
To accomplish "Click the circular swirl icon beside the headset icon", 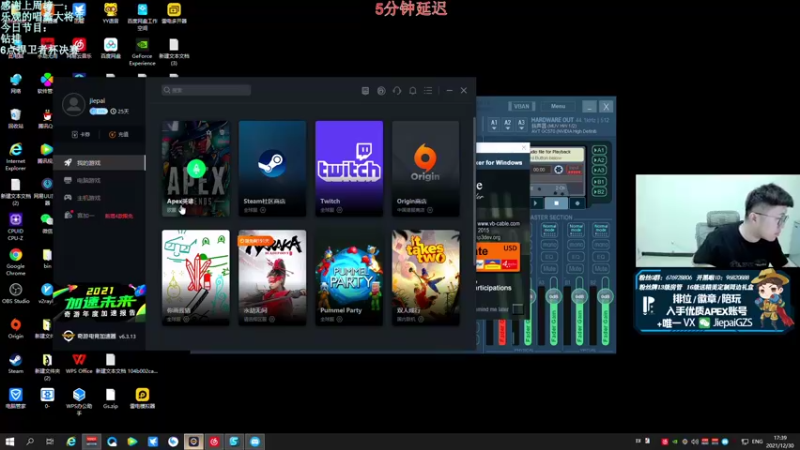I will pyautogui.click(x=381, y=90).
